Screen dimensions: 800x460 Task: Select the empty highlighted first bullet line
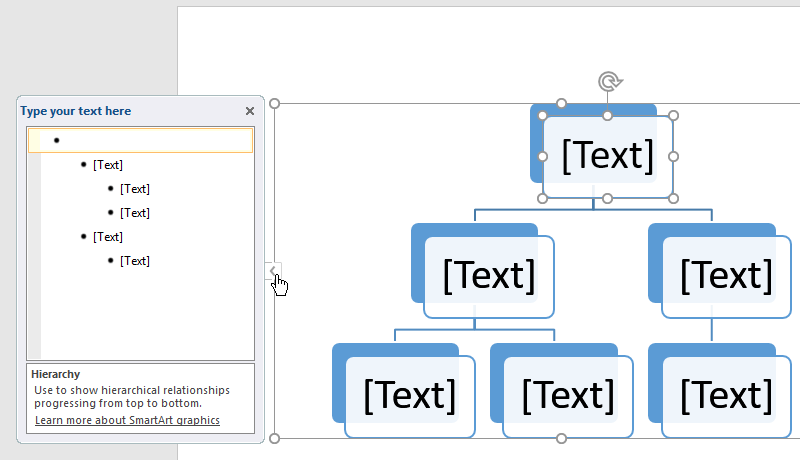(140, 140)
